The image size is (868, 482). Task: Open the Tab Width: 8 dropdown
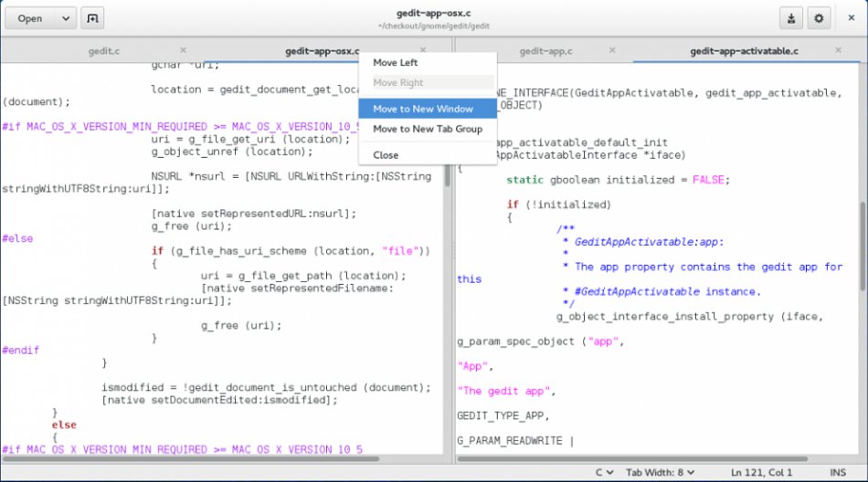click(x=660, y=473)
